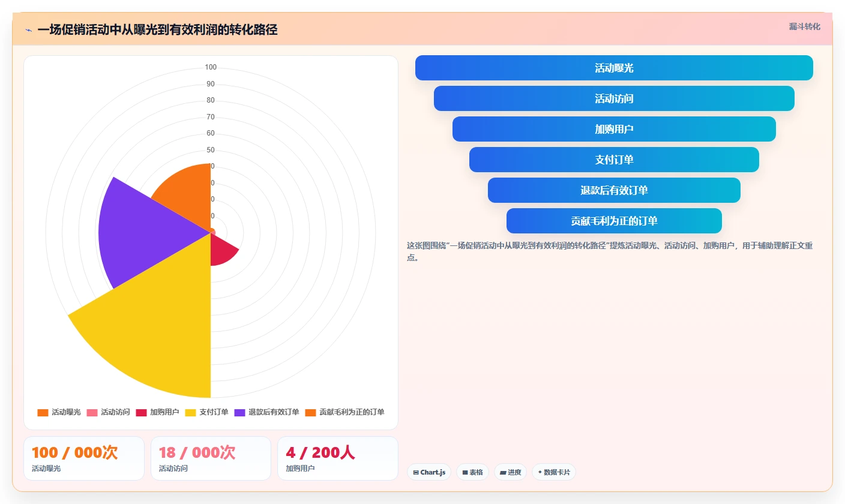Open the 4 / 200人 加购用户 card
Image resolution: width=845 pixels, height=504 pixels.
tap(338, 458)
